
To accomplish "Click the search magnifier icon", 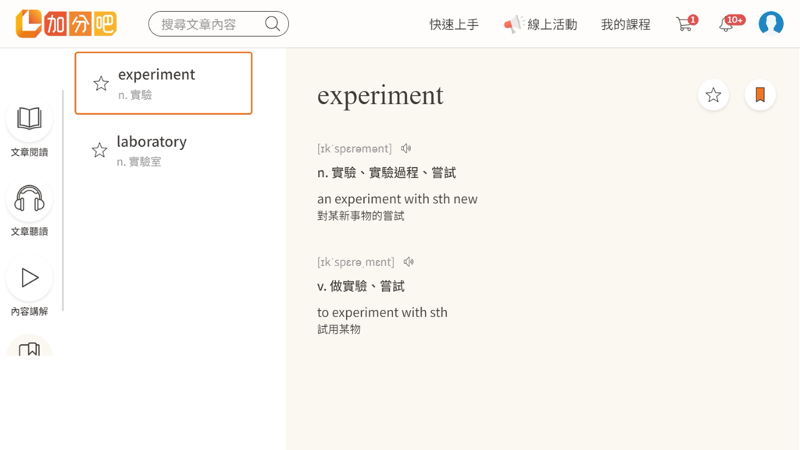I will click(x=272, y=24).
